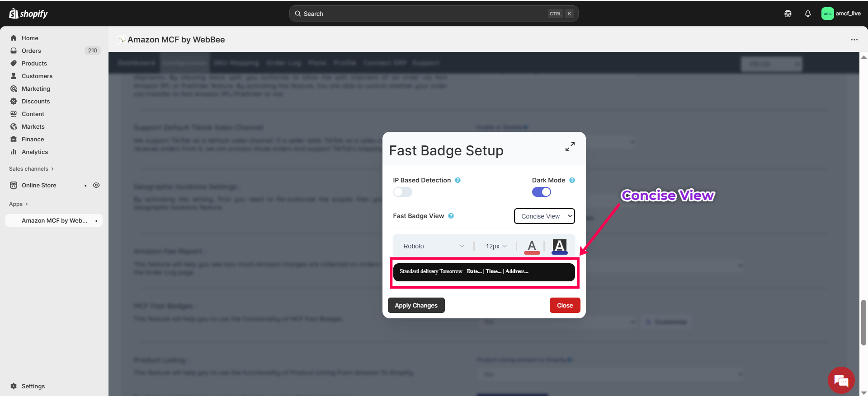868x396 pixels.
Task: Open the app's three-dot options menu
Action: click(x=854, y=40)
